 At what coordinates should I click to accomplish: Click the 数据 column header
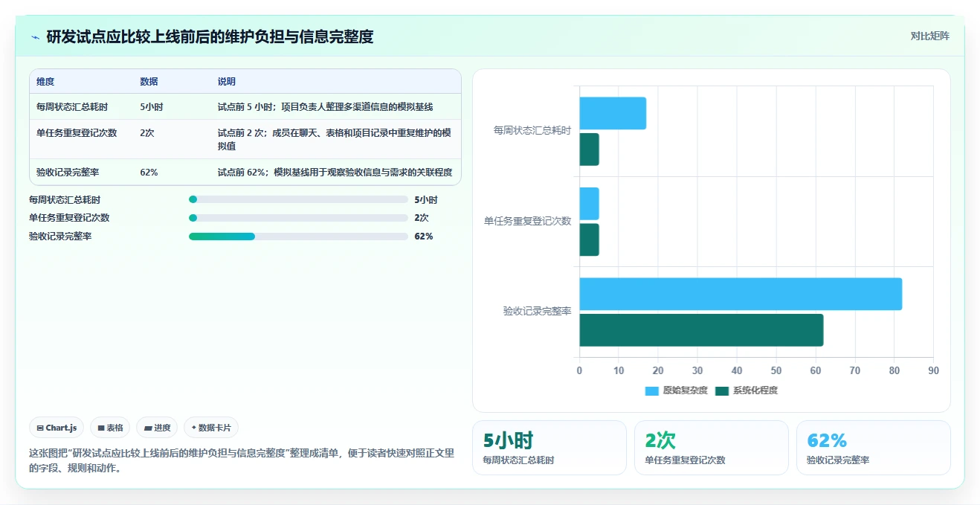pos(149,82)
